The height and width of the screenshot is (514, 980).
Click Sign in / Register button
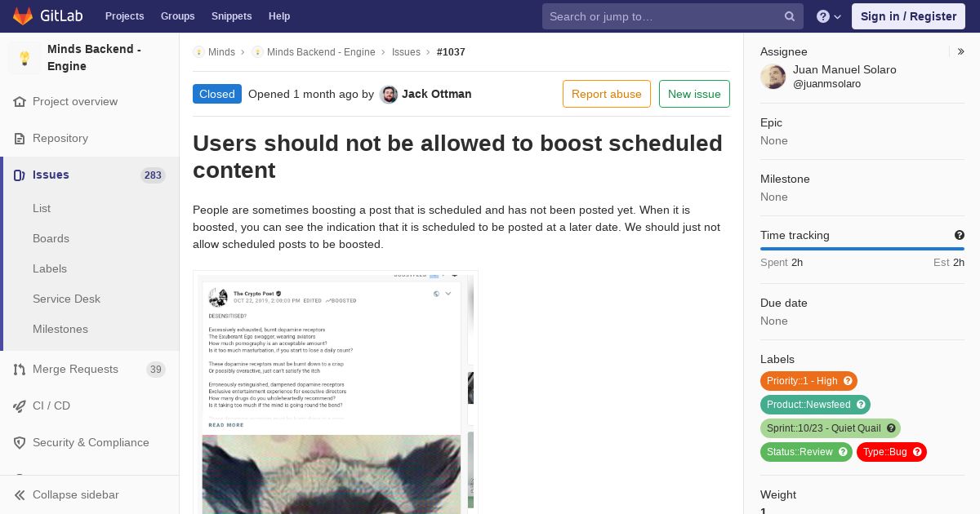[x=908, y=16]
